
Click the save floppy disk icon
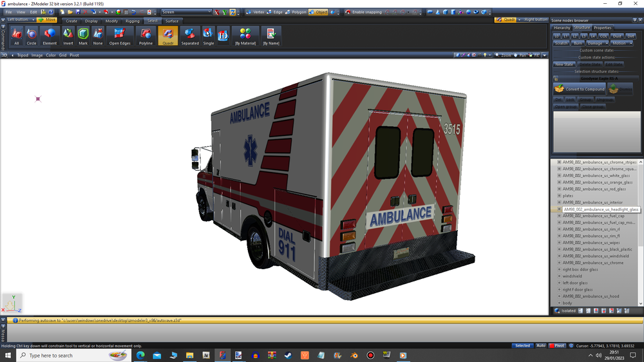click(78, 12)
